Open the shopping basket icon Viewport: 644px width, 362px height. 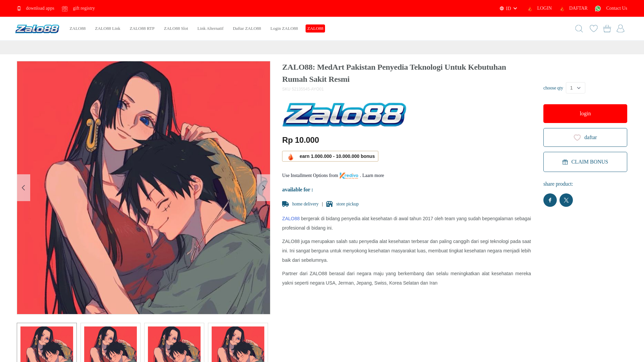607,28
